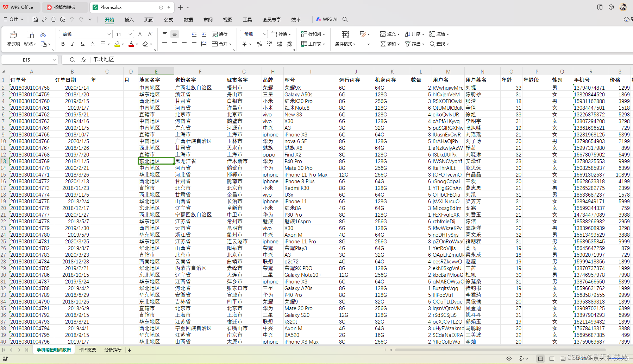Click in the formula bar showing 东北地区
Screen dimensions: 633x364
pyautogui.click(x=361, y=60)
